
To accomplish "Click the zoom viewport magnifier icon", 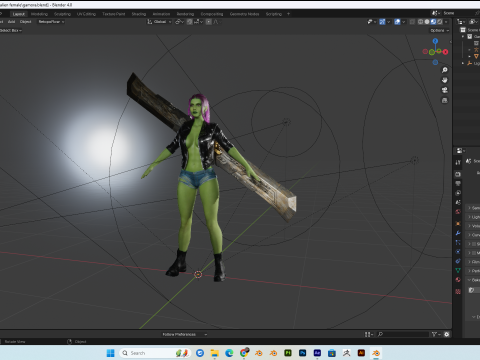I will (445, 70).
